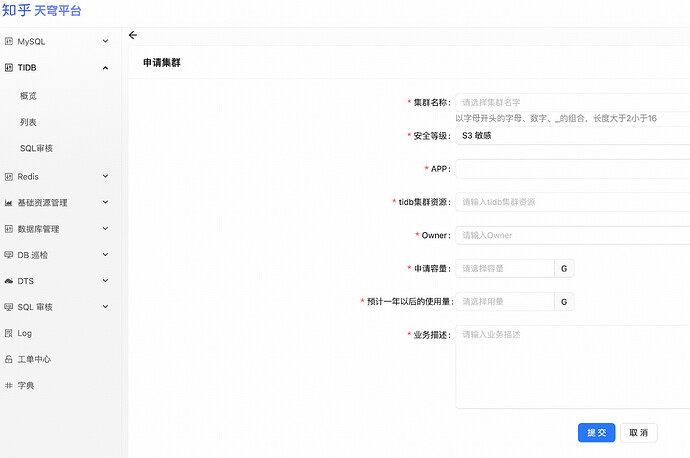Click the 工单中心 lock icon
This screenshot has width=690, height=458.
coord(8,359)
